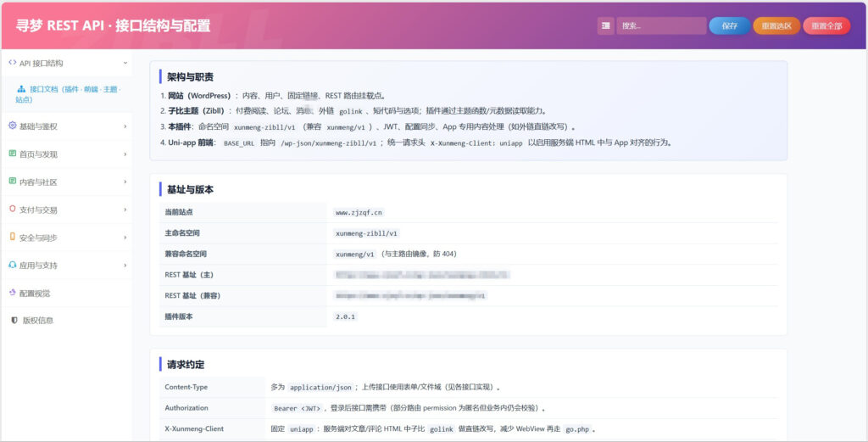Click the REST 基址（主） row label
This screenshot has height=442, width=868.
click(189, 275)
